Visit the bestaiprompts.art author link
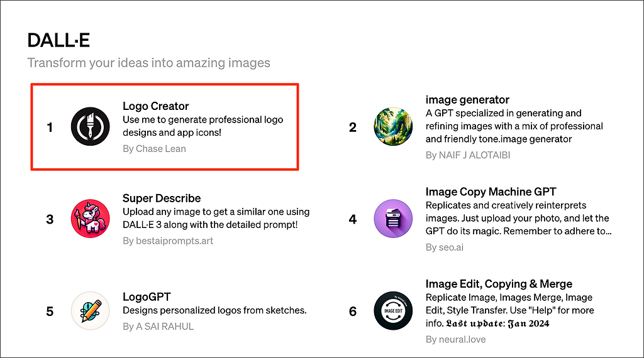The image size is (644, 358). [168, 241]
